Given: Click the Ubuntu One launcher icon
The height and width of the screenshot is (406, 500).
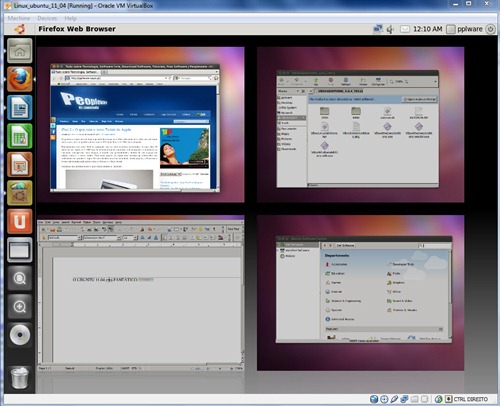Looking at the screenshot, I should [x=20, y=222].
